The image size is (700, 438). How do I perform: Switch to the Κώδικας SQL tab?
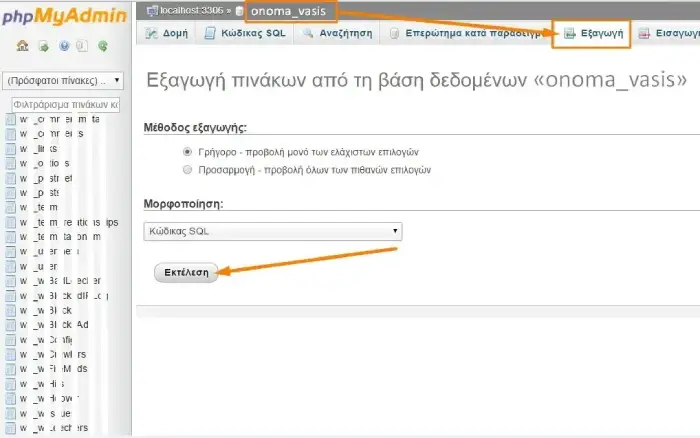245,33
